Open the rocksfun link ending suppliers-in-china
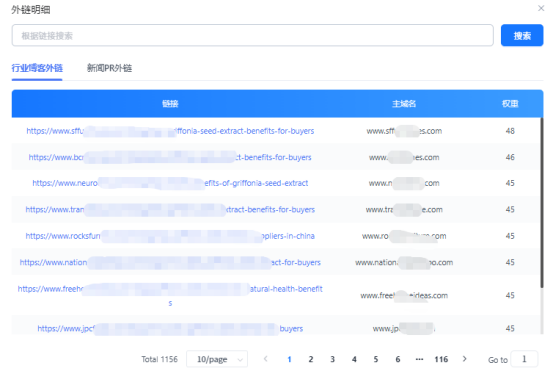 tap(170, 236)
